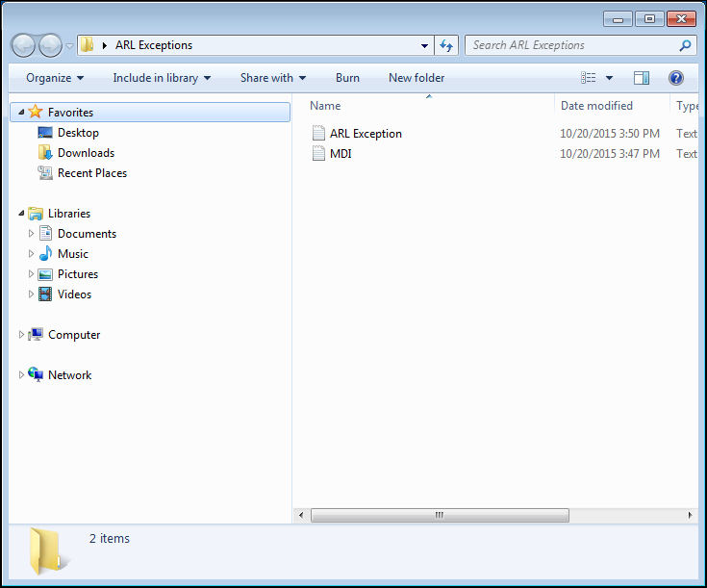This screenshot has width=707, height=588.
Task: Click the Videos filmstrip icon
Action: click(45, 294)
